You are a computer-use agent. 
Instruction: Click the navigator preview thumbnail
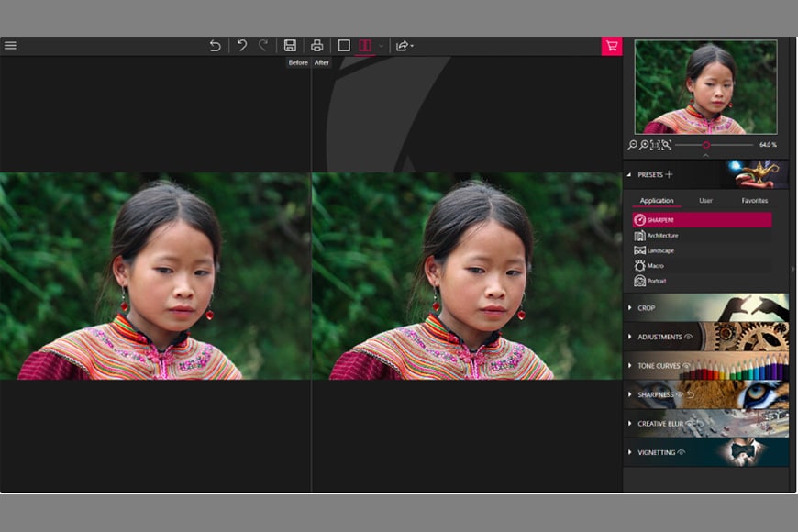point(704,87)
